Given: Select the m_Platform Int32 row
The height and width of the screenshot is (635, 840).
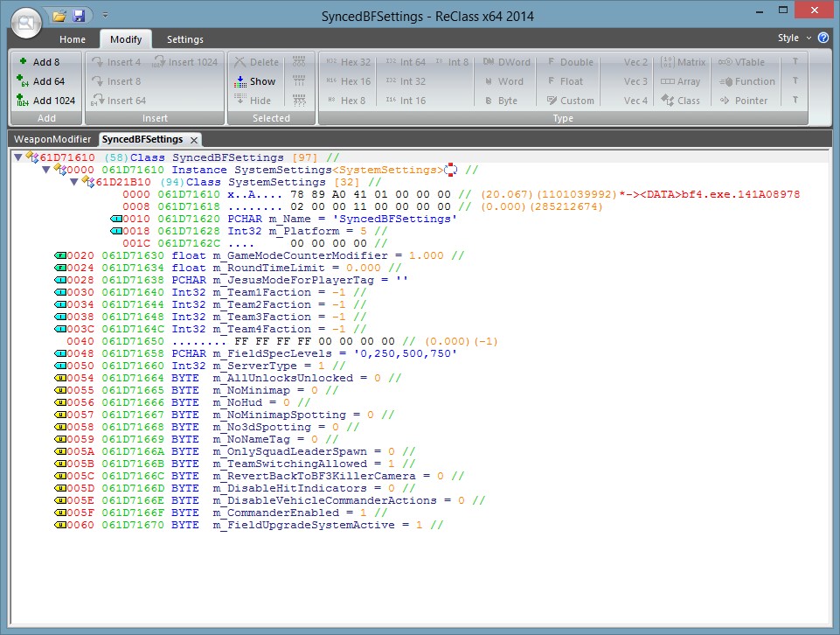Looking at the screenshot, I should pyautogui.click(x=248, y=231).
